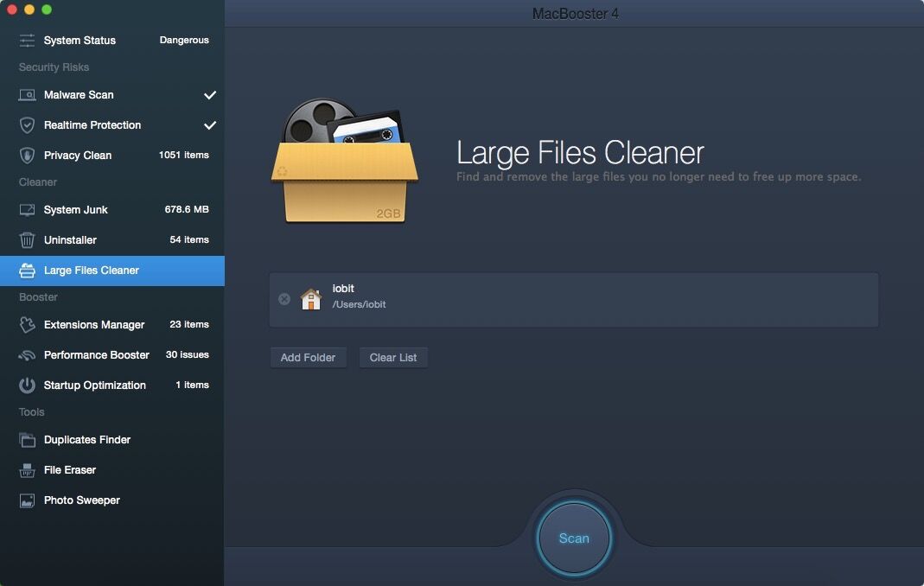This screenshot has height=586, width=924.
Task: Open the Extensions Manager
Action: [112, 325]
